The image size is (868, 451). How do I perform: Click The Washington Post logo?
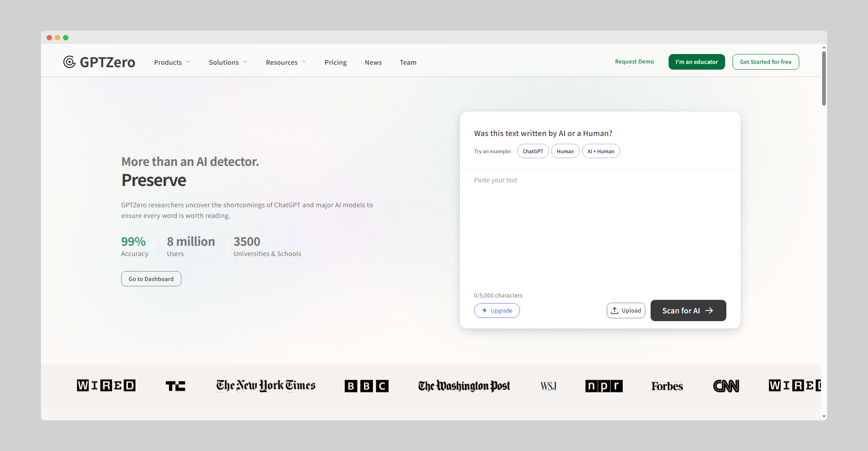pyautogui.click(x=464, y=386)
